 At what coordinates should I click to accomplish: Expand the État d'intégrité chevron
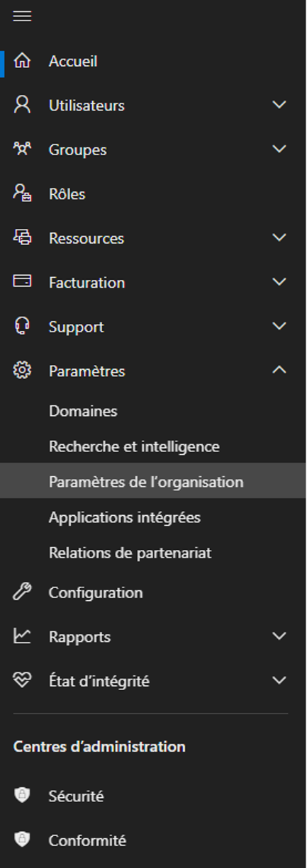click(279, 680)
